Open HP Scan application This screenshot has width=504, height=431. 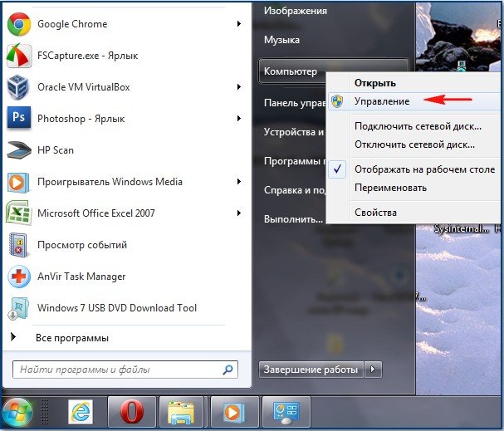pos(55,150)
